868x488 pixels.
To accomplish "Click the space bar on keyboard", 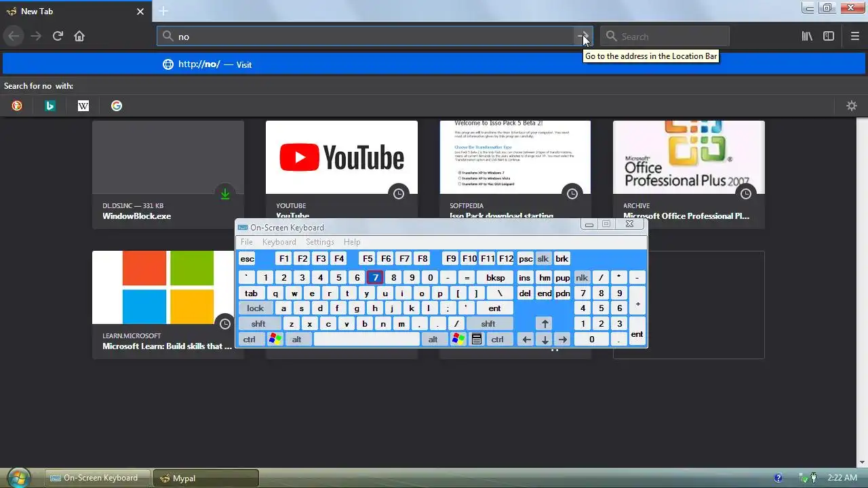I will click(367, 340).
